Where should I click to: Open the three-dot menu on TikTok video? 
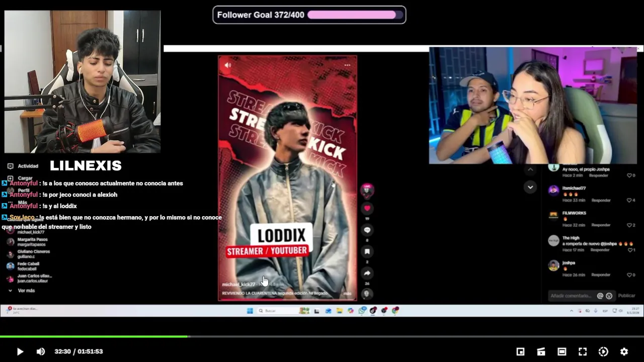(347, 65)
